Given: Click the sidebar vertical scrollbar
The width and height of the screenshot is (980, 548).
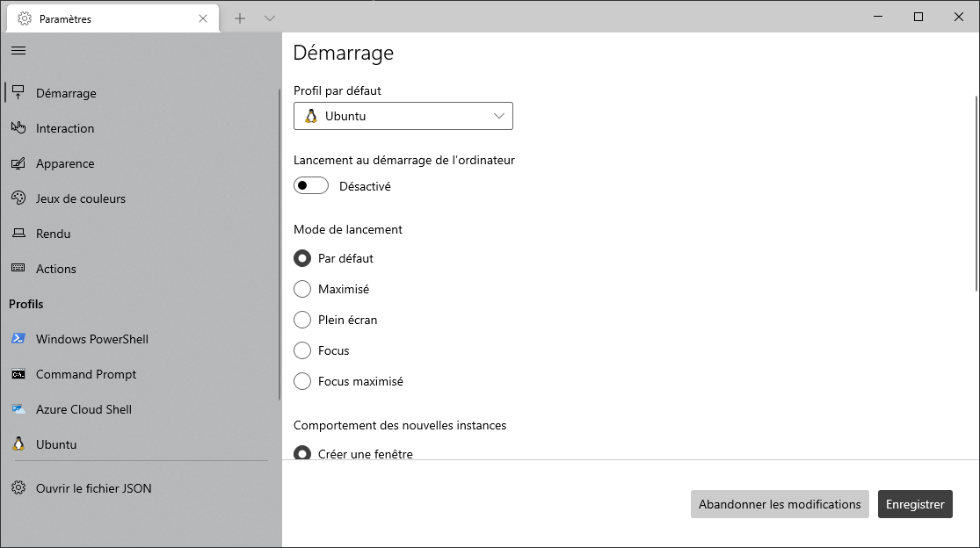Looking at the screenshot, I should tap(279, 244).
